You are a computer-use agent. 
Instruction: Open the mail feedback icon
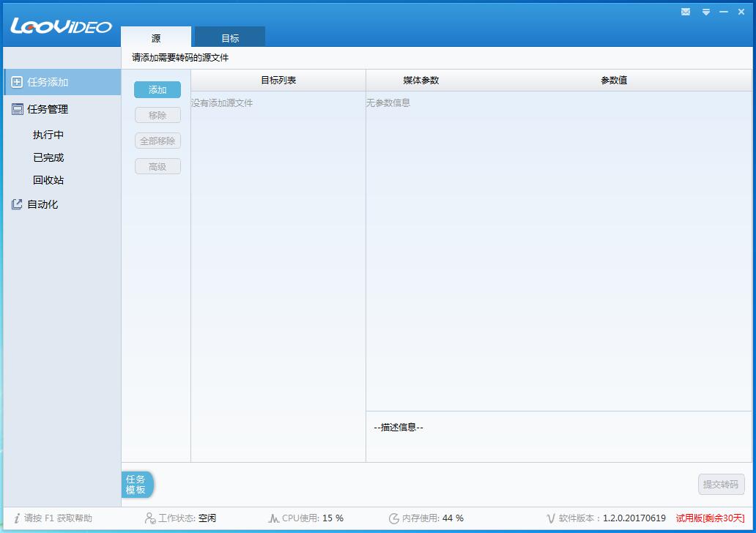tap(686, 12)
